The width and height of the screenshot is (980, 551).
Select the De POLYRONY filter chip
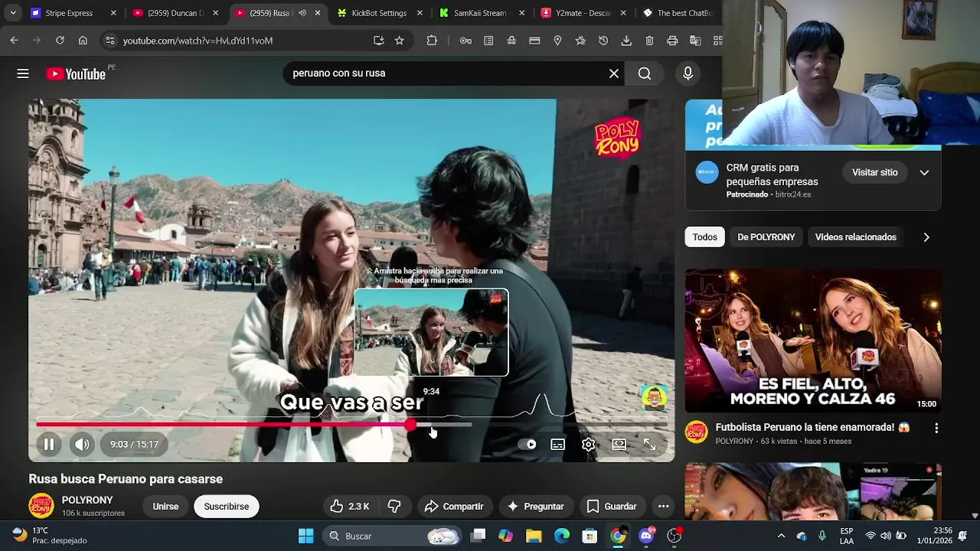[x=766, y=237]
